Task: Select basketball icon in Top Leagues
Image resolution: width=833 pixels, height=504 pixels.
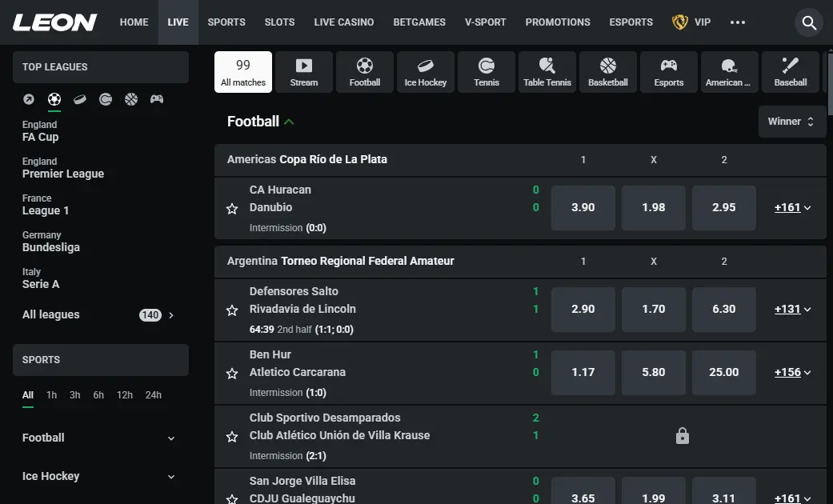Action: coord(131,99)
